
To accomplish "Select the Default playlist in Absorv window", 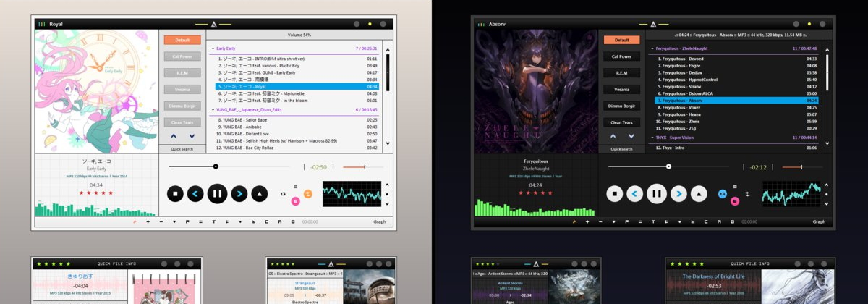I will (x=622, y=40).
